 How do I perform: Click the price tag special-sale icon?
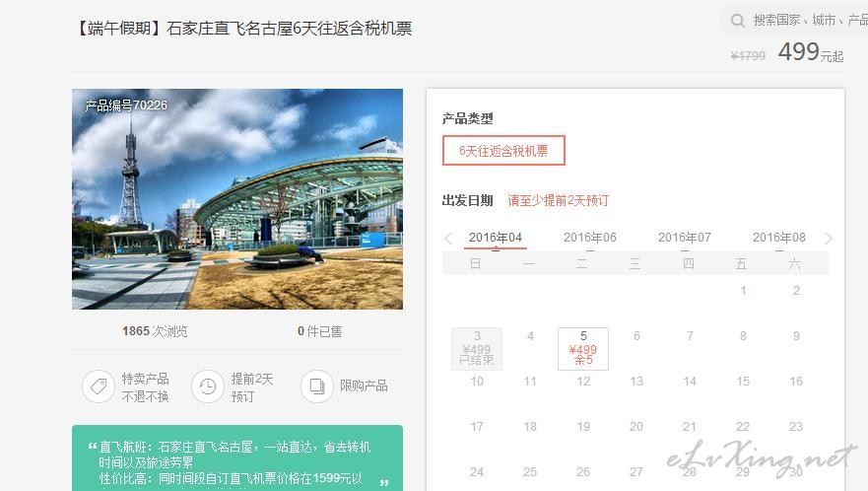(x=99, y=386)
